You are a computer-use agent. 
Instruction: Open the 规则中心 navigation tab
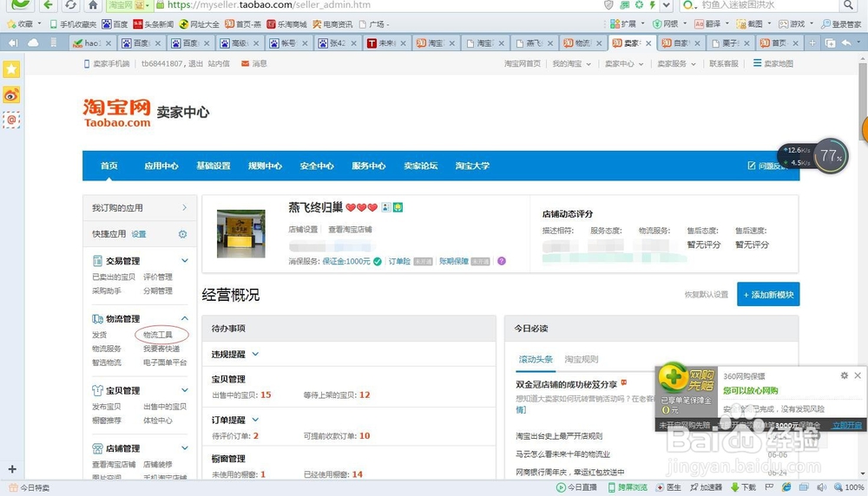(x=265, y=166)
